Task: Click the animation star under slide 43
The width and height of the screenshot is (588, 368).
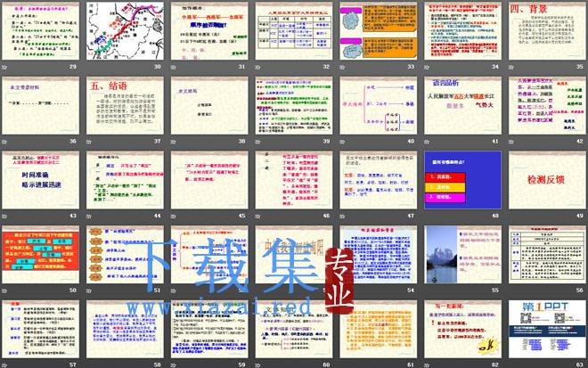Action: (4, 217)
